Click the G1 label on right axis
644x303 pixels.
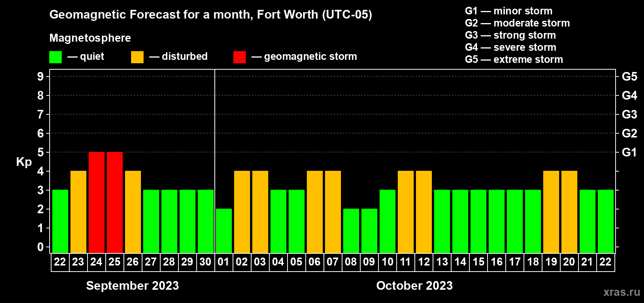click(629, 152)
